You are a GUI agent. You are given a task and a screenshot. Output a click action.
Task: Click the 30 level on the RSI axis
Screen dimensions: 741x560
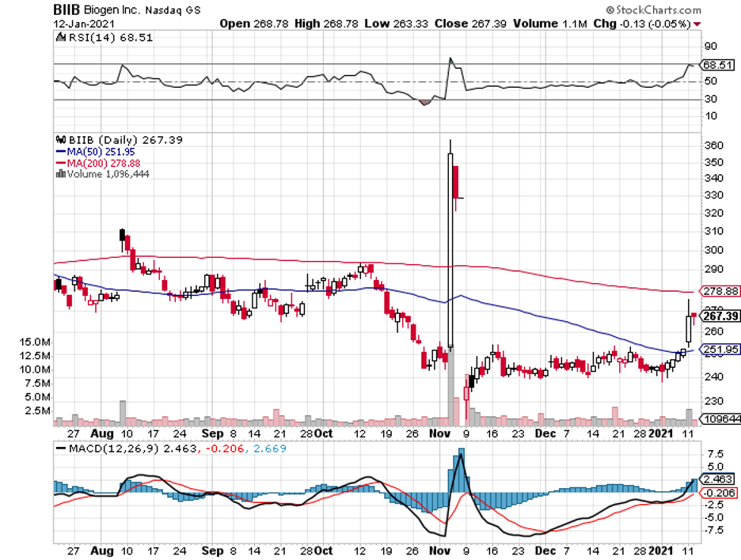710,99
